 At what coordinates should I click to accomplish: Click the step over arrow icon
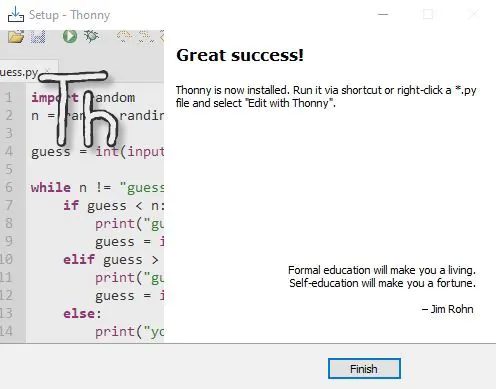click(124, 36)
